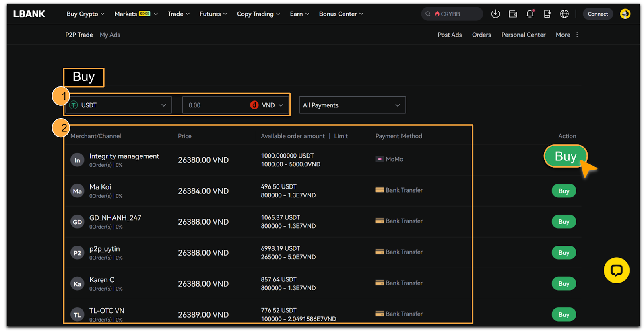Open the Post Ads link
This screenshot has height=332, width=644.
450,35
